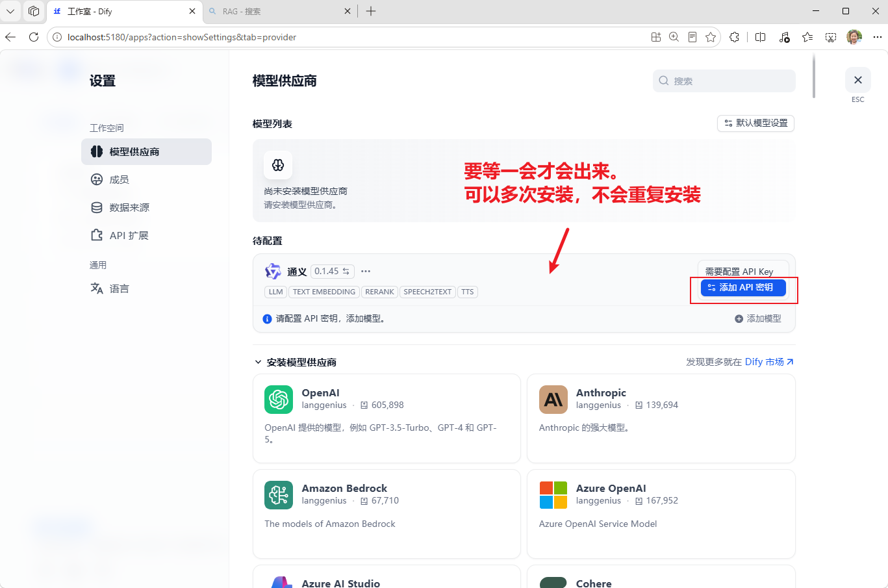888x588 pixels.
Task: Click the 请配置 API 密钥，添加模型 hint
Action: click(x=331, y=318)
